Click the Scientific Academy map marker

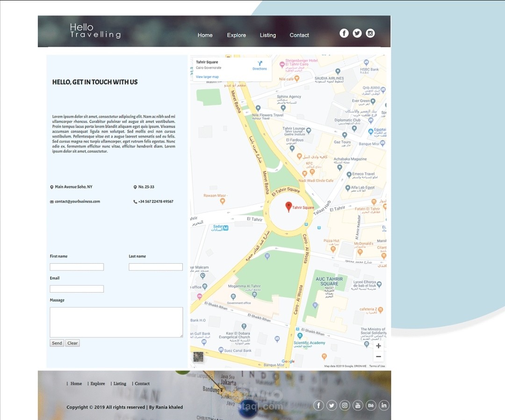pyautogui.click(x=300, y=336)
